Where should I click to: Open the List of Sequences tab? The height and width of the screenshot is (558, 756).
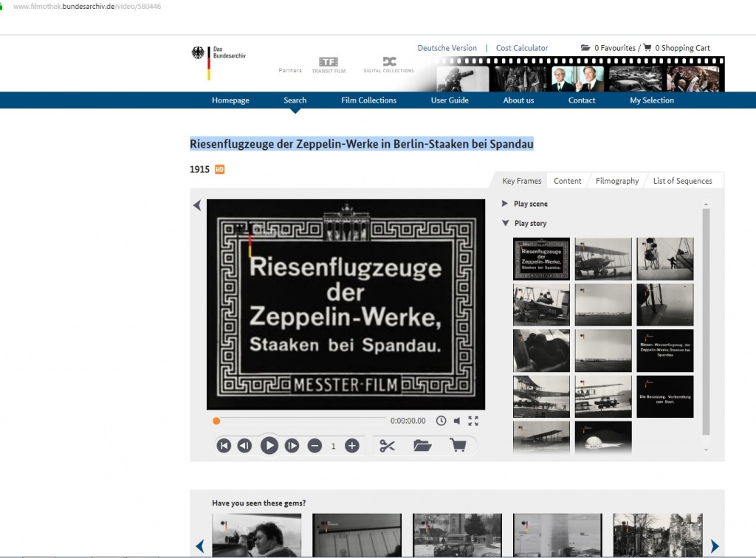click(683, 181)
